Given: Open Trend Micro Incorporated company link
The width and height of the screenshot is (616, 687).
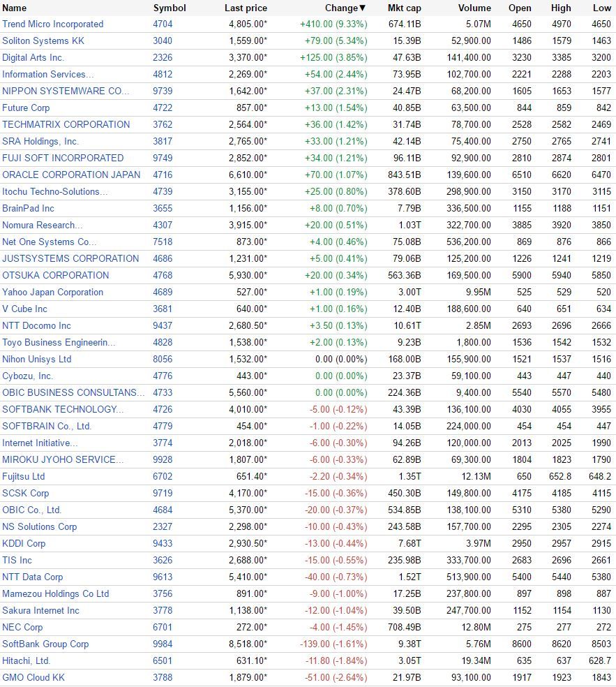Looking at the screenshot, I should coord(53,24).
